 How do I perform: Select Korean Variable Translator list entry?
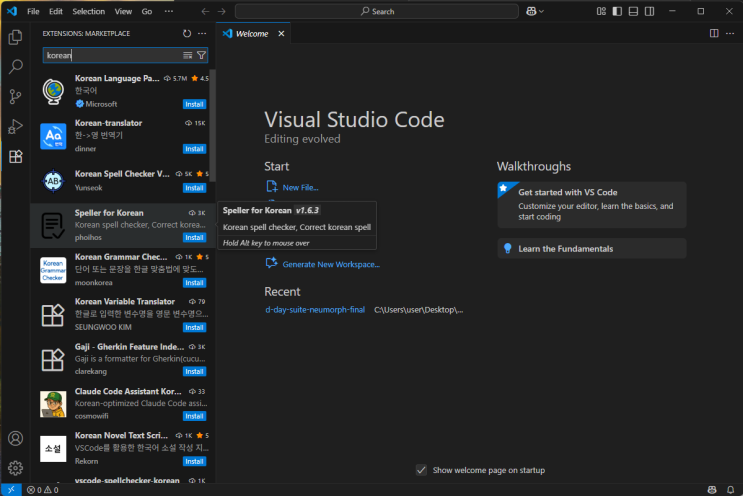[123, 315]
